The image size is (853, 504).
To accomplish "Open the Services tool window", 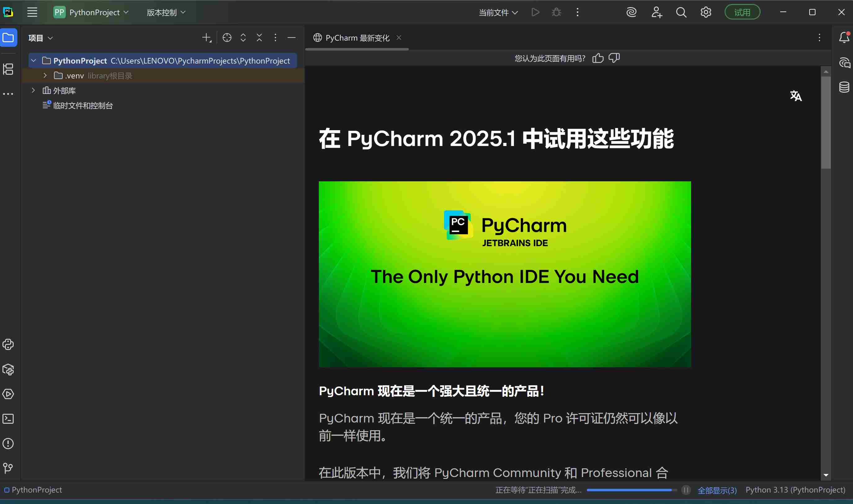I will click(8, 394).
